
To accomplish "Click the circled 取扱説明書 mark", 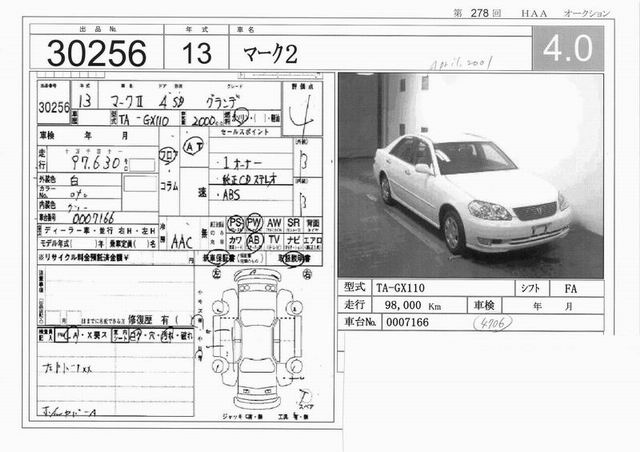I will click(294, 258).
